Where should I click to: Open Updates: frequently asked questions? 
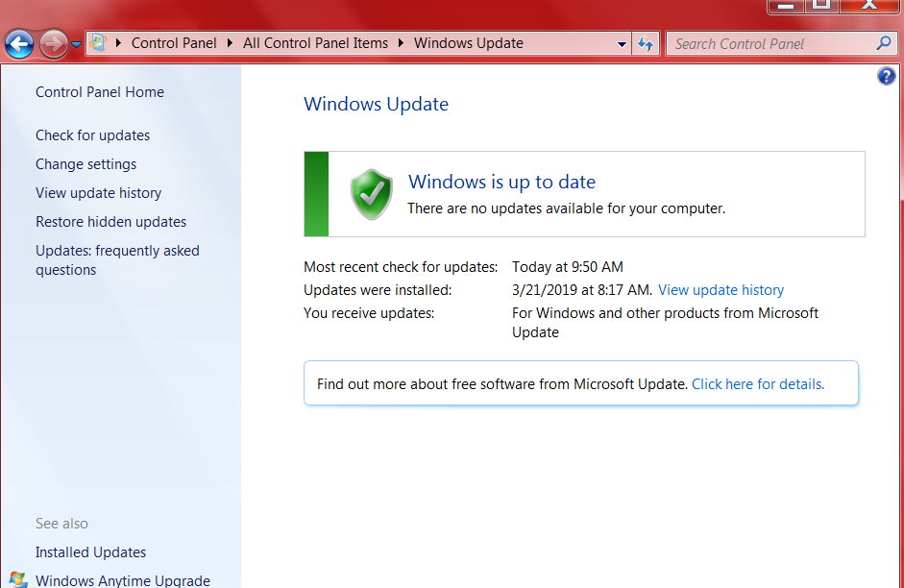pos(117,260)
